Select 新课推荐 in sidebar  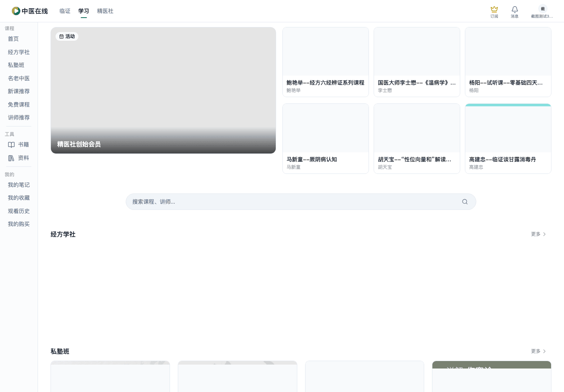click(x=19, y=91)
